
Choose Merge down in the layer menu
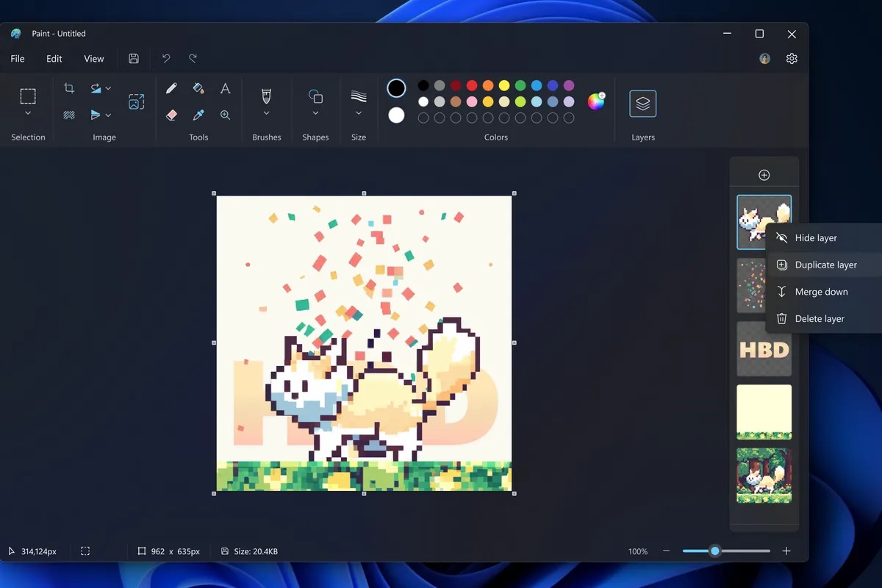(820, 291)
